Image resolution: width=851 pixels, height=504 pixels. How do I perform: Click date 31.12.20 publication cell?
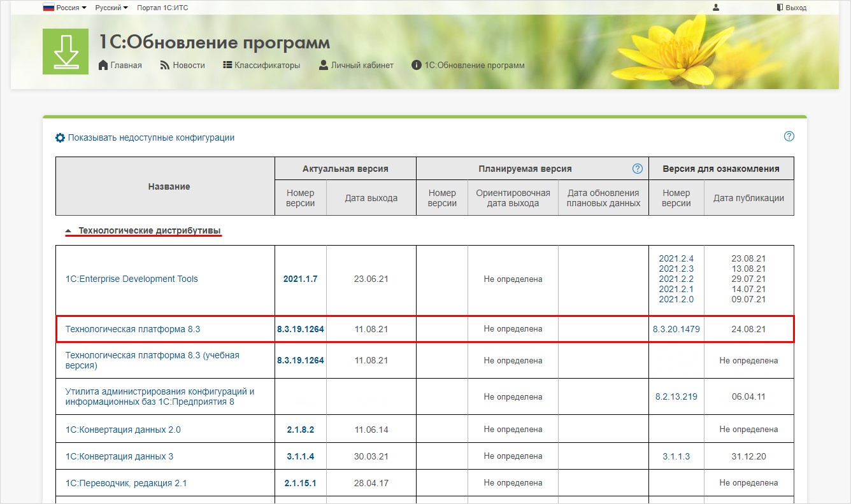click(x=748, y=456)
